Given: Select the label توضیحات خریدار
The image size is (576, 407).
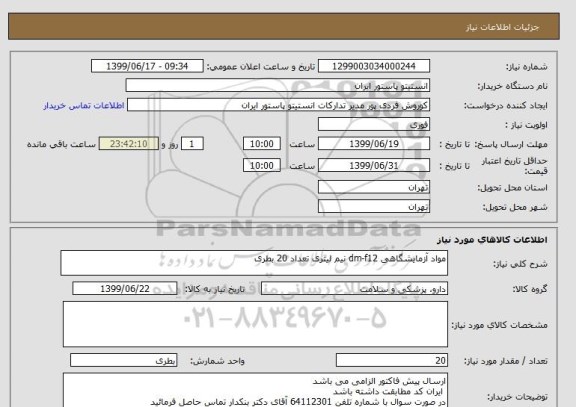Looking at the screenshot, I should [x=517, y=397].
